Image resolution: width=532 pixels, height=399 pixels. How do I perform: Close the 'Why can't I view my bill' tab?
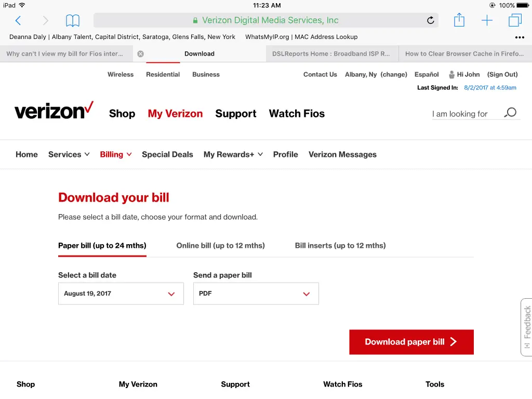pos(140,54)
